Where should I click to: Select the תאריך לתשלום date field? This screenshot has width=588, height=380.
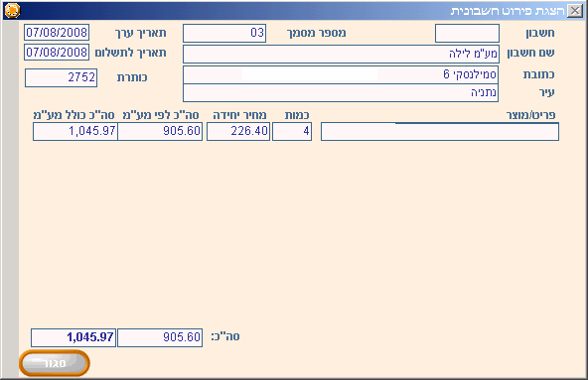(57, 53)
